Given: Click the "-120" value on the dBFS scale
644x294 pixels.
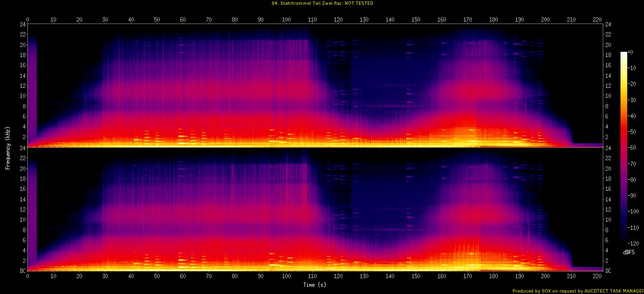Looking at the screenshot, I should click(x=634, y=243).
